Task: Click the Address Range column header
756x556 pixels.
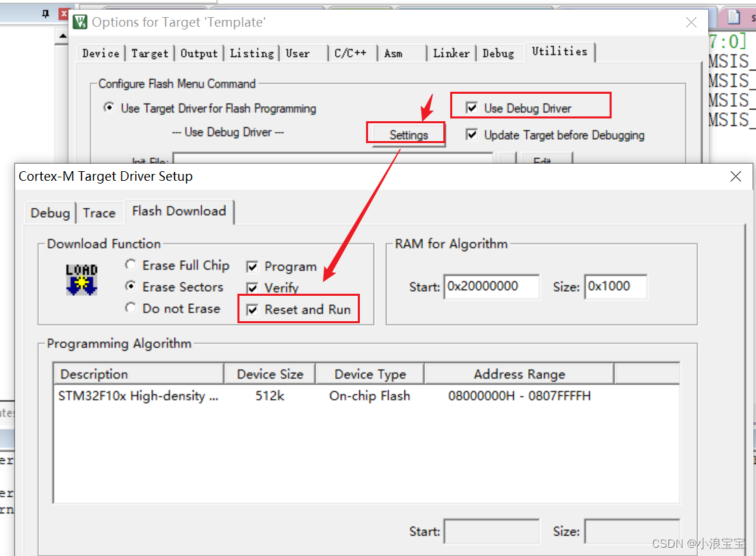Action: (519, 374)
